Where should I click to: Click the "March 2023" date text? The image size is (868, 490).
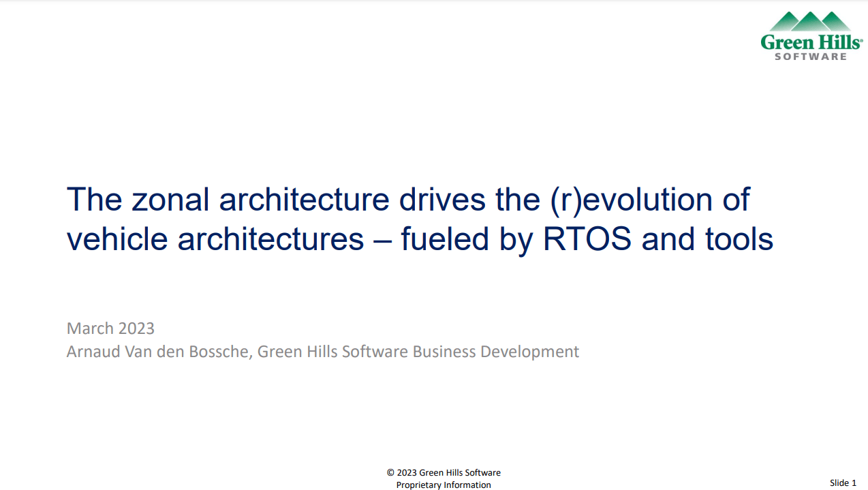pos(110,328)
